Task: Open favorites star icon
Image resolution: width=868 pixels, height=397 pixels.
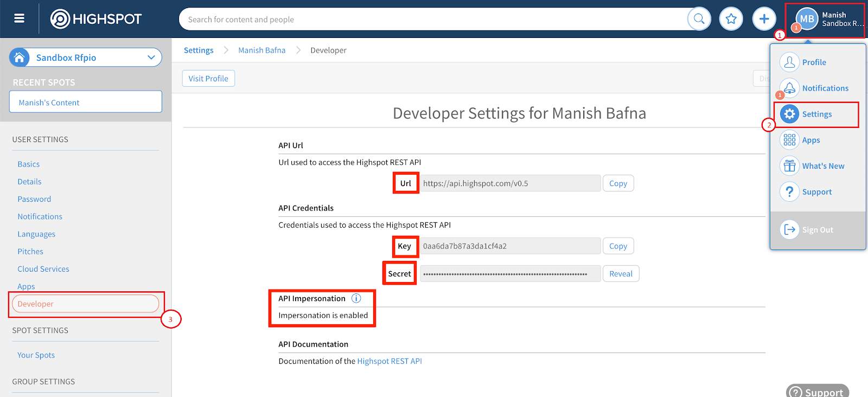Action: click(x=731, y=19)
